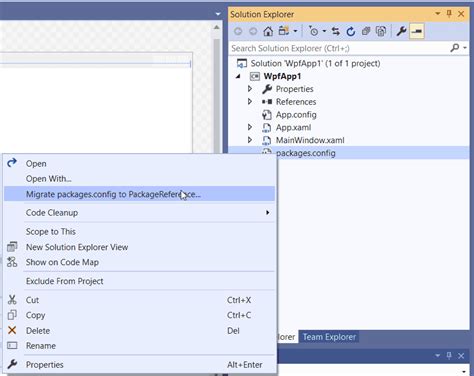Click Sync with Active Document icon
Screen dimensions: 474x376
point(336,31)
